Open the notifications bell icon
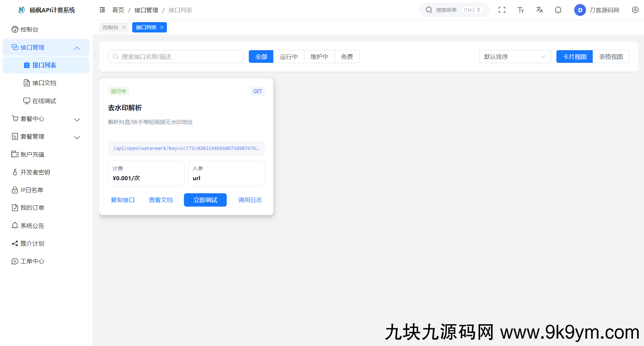This screenshot has width=644, height=346. click(558, 10)
